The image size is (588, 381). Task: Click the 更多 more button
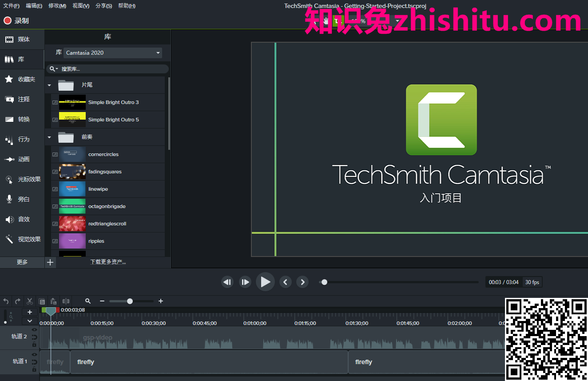pos(22,262)
